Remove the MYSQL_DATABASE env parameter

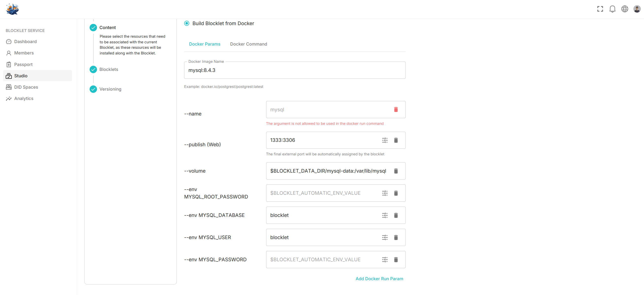coord(396,215)
